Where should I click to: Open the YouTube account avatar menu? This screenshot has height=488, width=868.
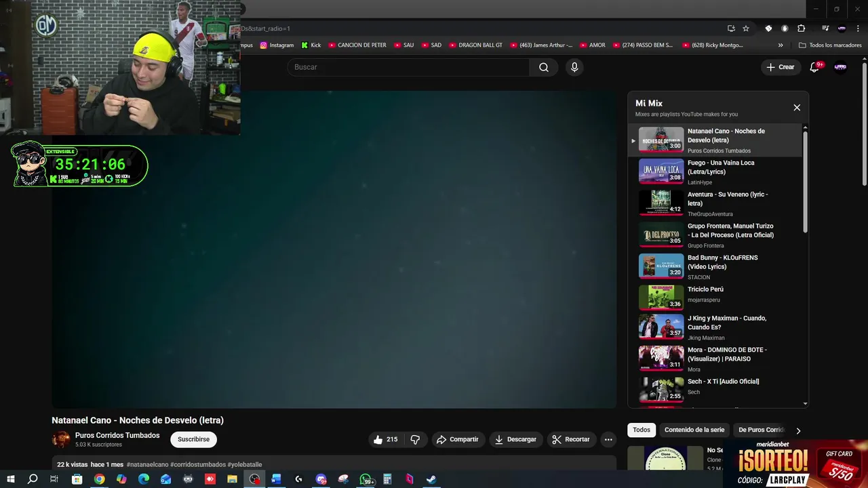840,67
